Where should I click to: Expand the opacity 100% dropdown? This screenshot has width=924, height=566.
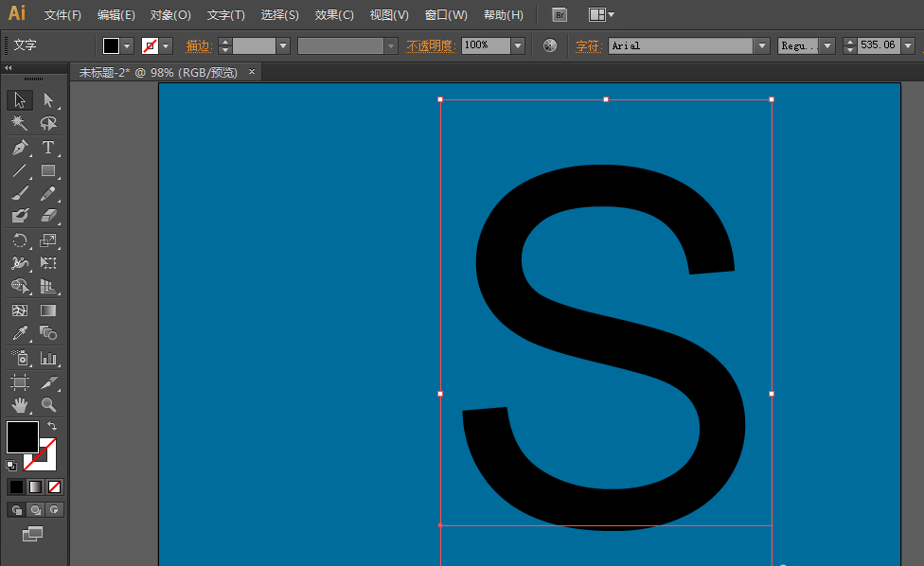click(x=518, y=45)
